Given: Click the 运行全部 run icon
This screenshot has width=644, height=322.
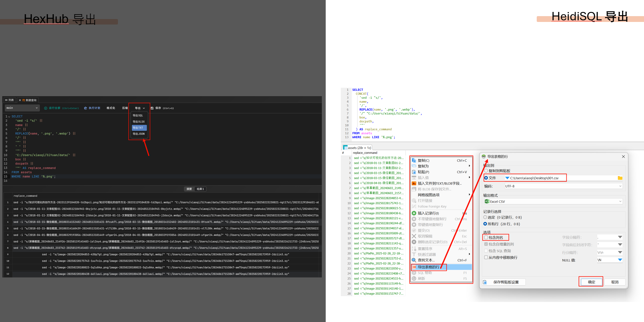Looking at the screenshot, I should (x=46, y=108).
